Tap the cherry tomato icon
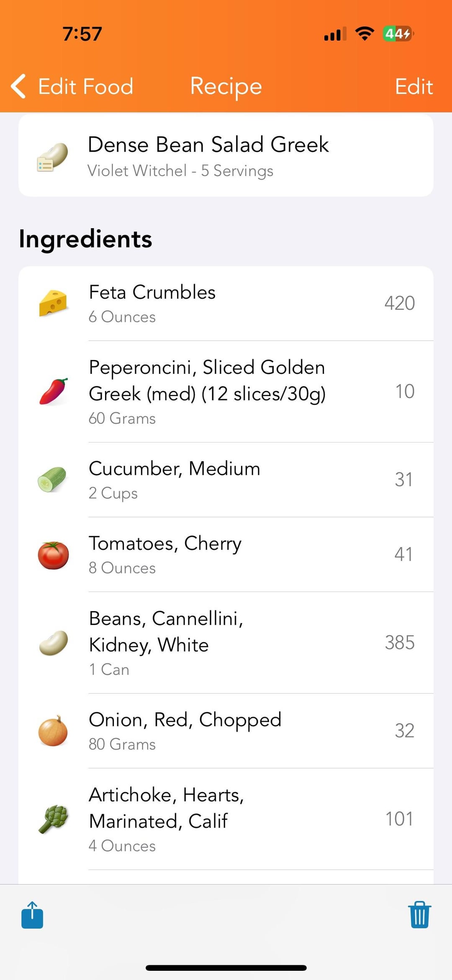The image size is (452, 980). tap(53, 555)
